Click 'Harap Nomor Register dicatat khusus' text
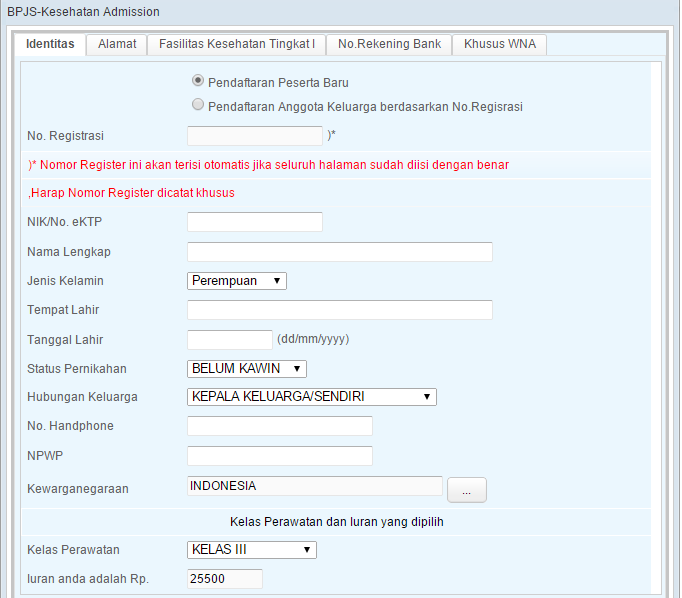 [131, 193]
